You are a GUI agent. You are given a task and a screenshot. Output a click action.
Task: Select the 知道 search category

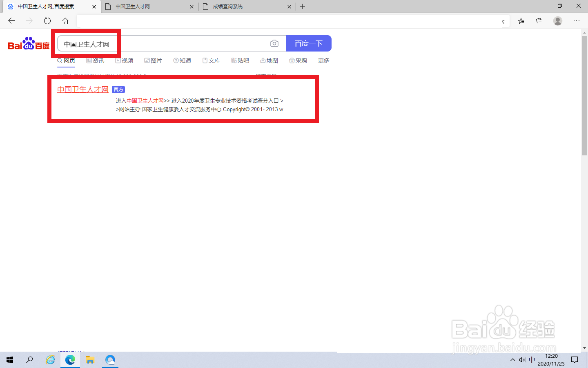point(182,61)
